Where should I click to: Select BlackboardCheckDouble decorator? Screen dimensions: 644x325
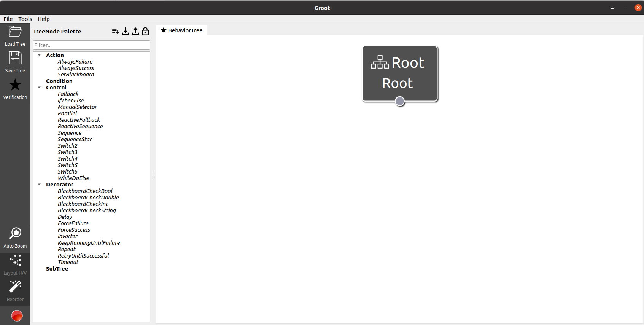tap(88, 198)
